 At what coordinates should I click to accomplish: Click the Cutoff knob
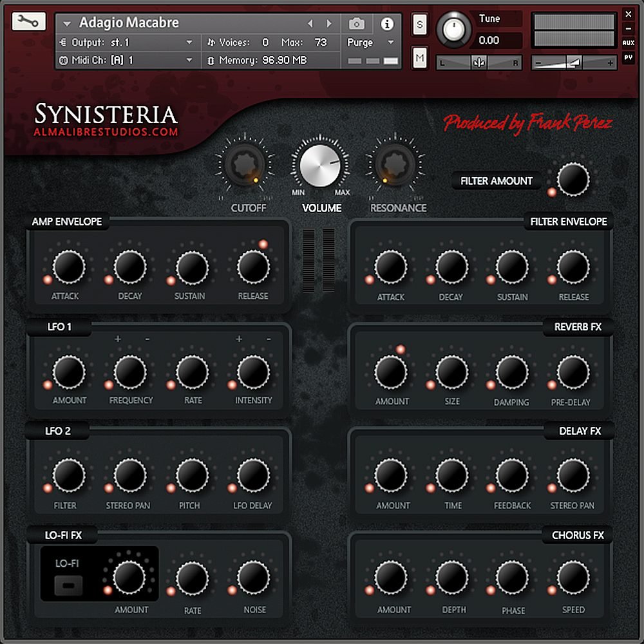point(245,165)
